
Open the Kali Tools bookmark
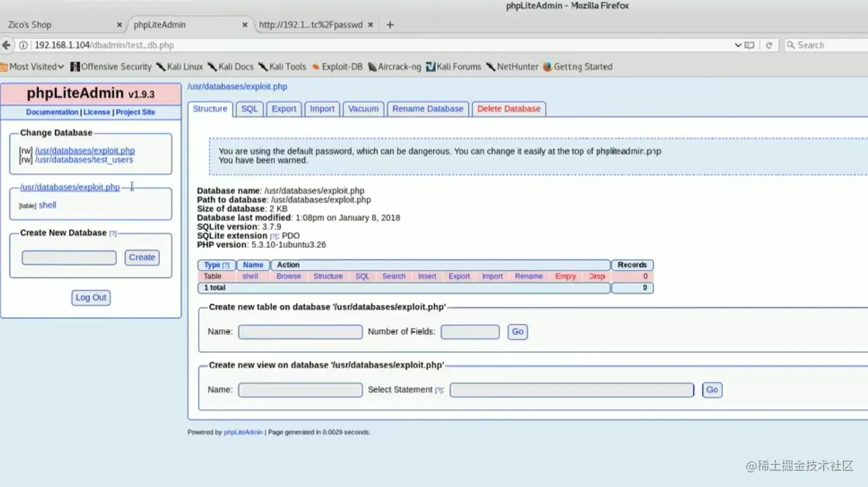click(282, 67)
